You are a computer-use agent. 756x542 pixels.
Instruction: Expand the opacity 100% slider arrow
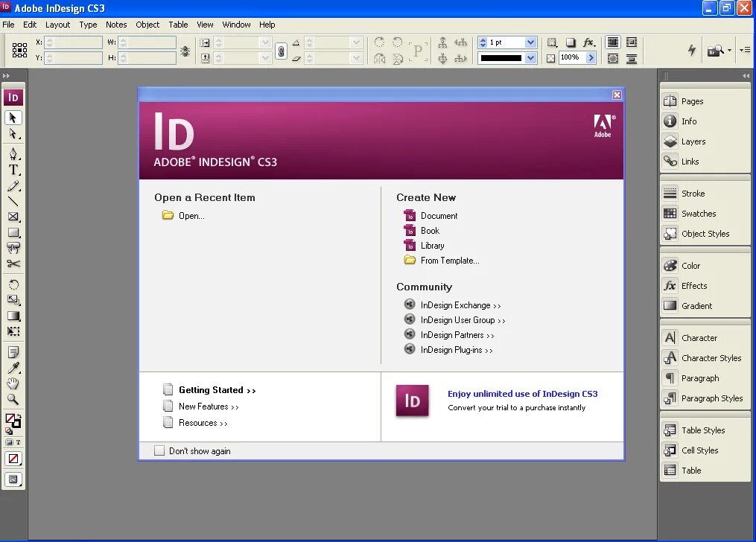(591, 58)
